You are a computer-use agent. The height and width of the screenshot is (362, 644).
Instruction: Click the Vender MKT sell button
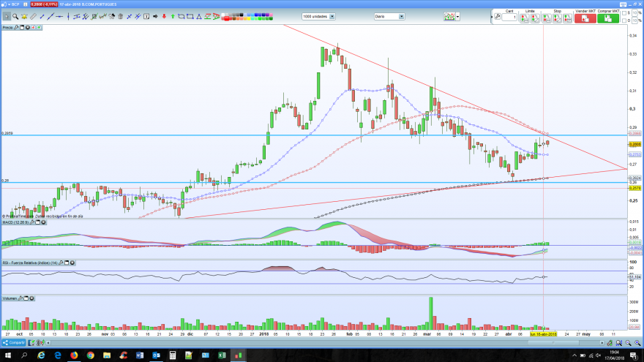[585, 18]
